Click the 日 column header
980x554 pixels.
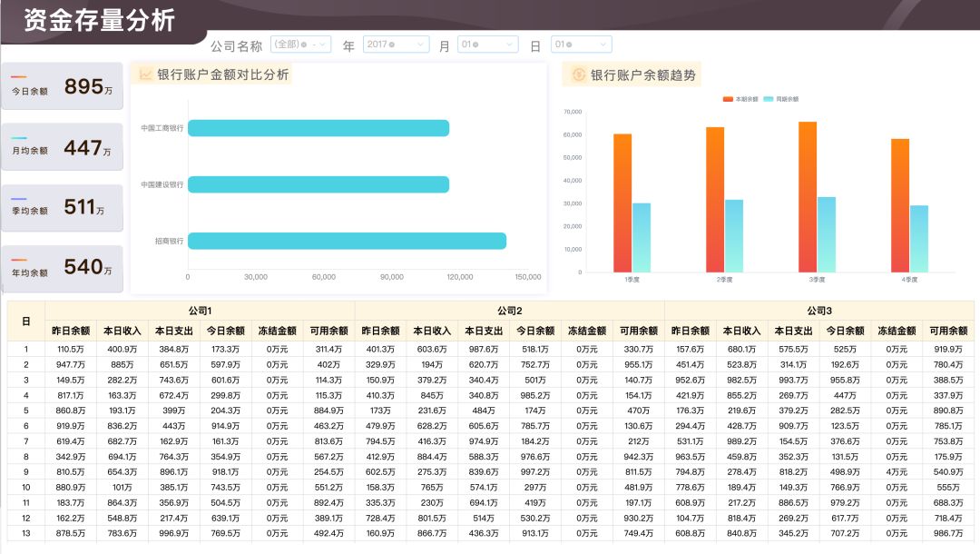pos(25,321)
